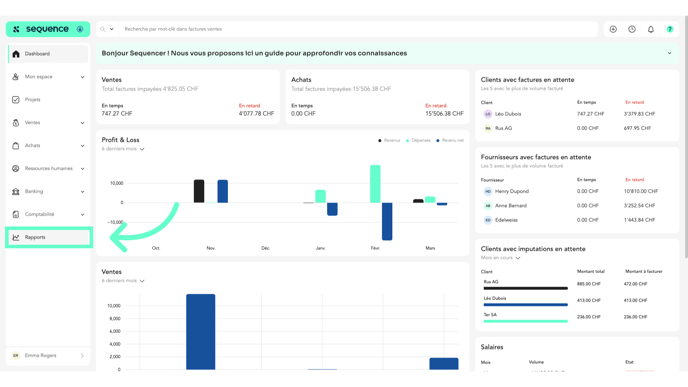Click the plus add icon in top bar
The image size is (688, 387).
tap(613, 29)
